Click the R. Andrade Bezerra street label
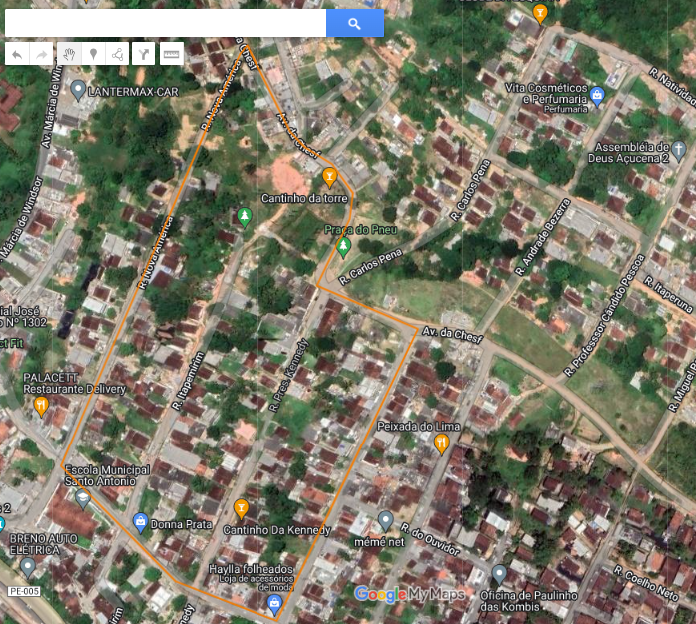 click(x=542, y=237)
